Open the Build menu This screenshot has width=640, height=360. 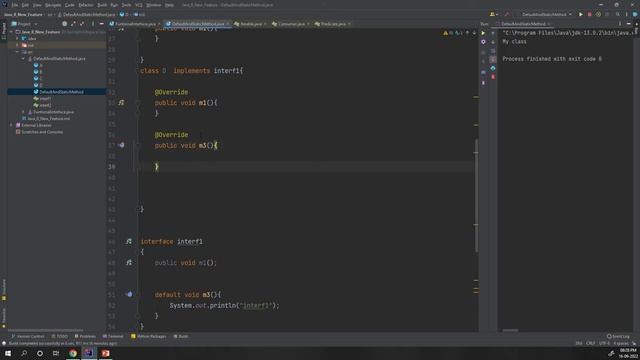click(102, 5)
